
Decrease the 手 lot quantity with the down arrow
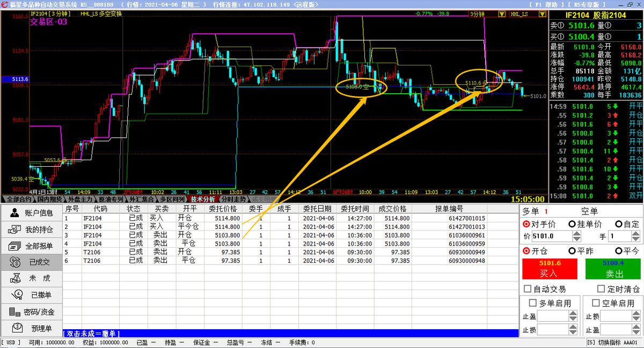coord(636,239)
